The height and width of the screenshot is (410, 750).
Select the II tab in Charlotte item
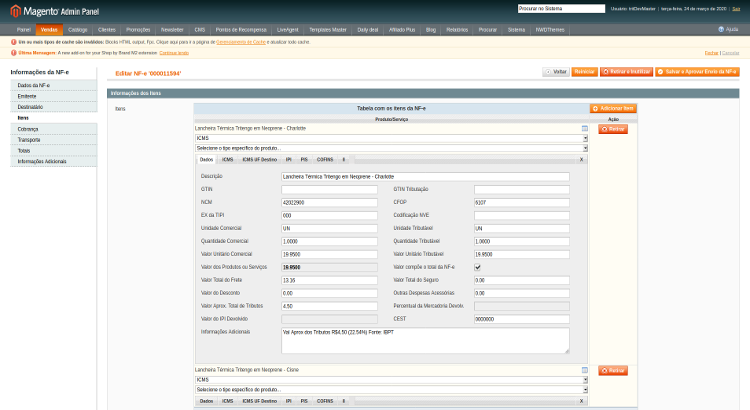tap(343, 160)
